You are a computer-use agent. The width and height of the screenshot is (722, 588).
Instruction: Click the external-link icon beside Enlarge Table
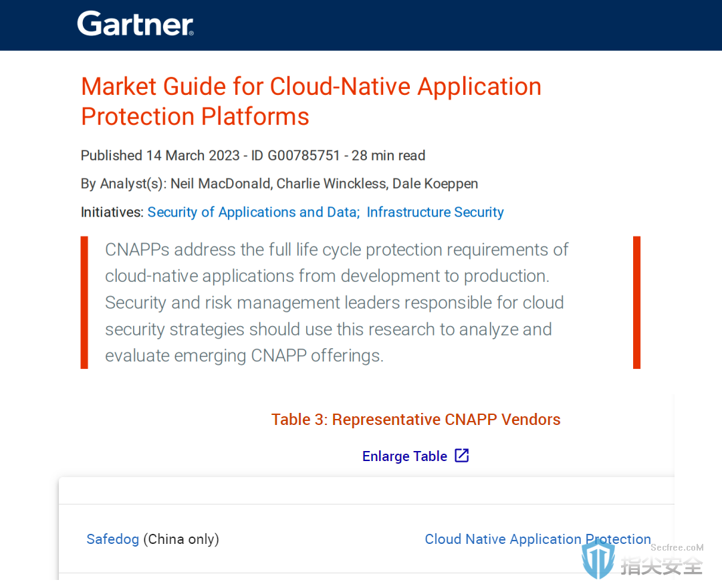[x=461, y=456]
